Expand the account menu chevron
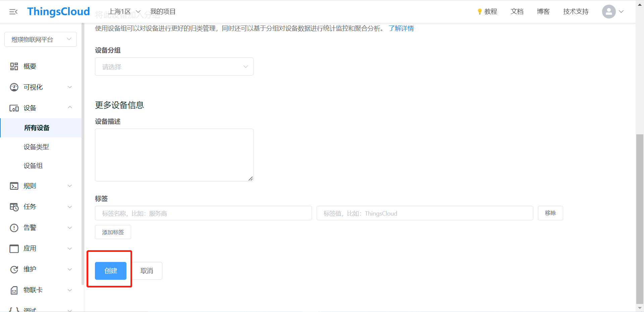The height and width of the screenshot is (312, 644). [x=621, y=11]
